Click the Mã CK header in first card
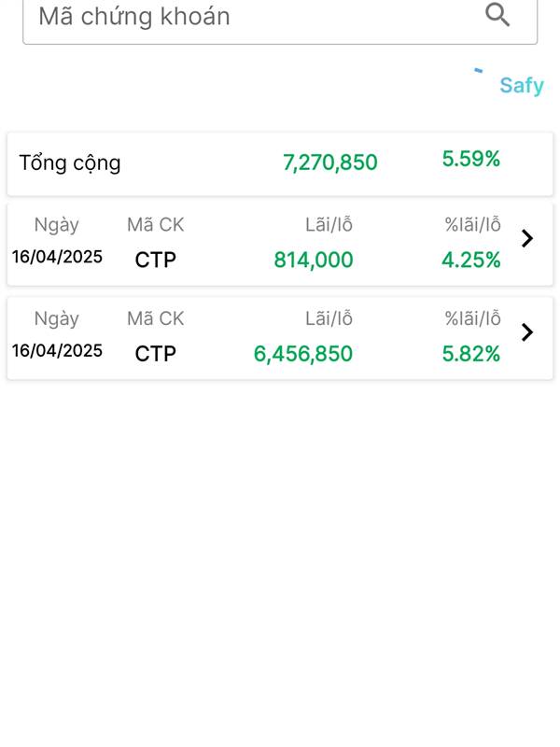This screenshot has height=747, width=560. (155, 224)
